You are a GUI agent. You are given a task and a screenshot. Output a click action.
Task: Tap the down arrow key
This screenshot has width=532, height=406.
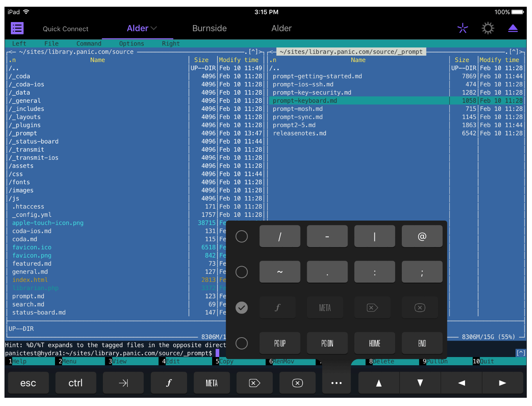coord(420,383)
